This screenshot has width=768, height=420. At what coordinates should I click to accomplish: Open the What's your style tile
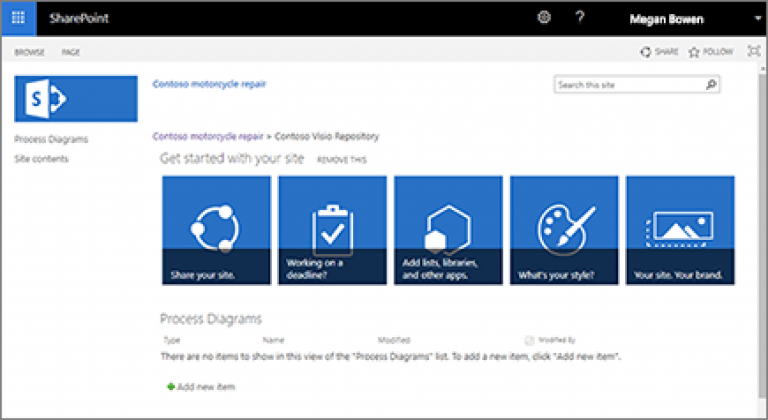564,230
